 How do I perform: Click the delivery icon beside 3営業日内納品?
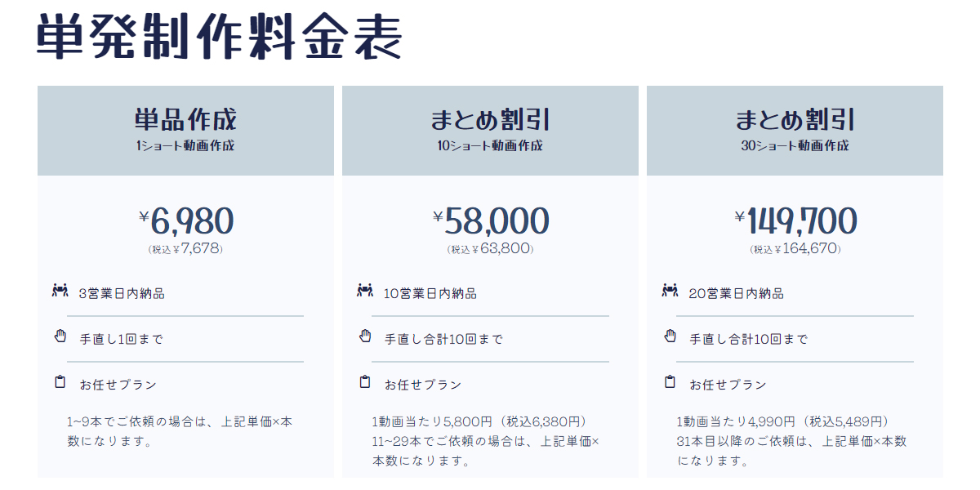coord(60,290)
